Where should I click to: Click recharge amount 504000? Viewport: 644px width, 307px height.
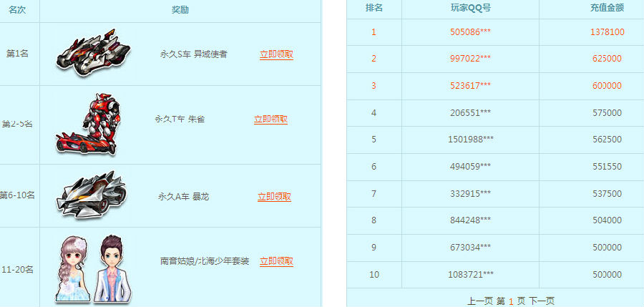[608, 220]
